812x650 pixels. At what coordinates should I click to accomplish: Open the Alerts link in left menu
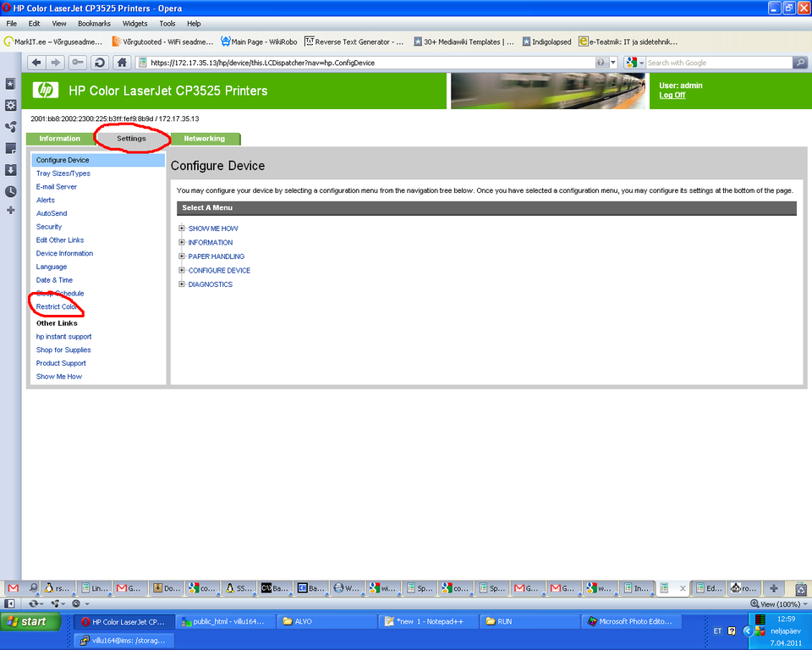(46, 200)
